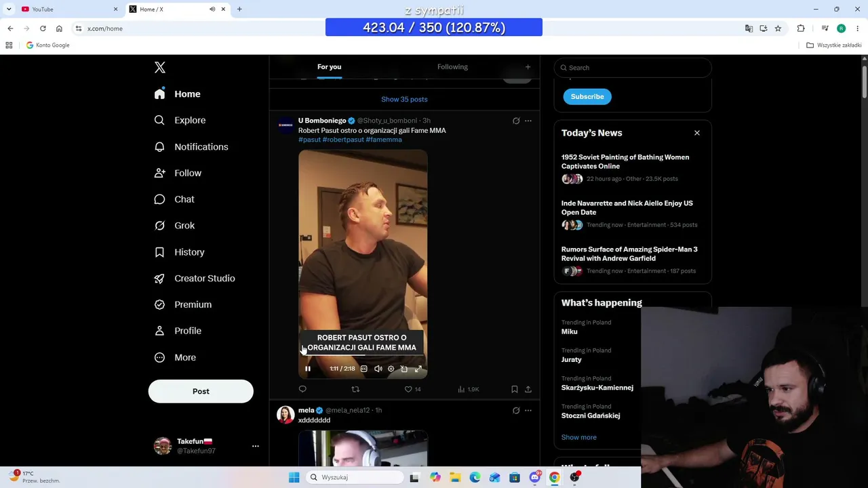Screen dimensions: 868x488
Task: Open Takefun account options menu
Action: (256, 446)
